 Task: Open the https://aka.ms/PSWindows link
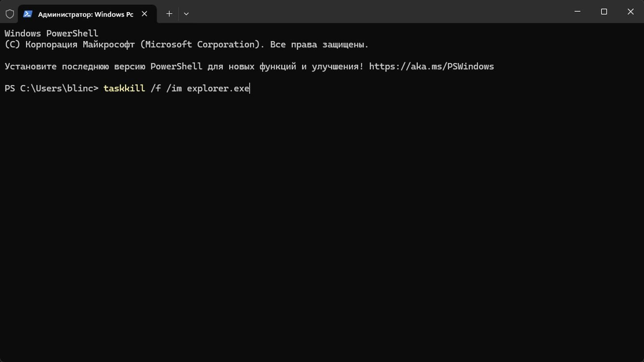coord(431,67)
